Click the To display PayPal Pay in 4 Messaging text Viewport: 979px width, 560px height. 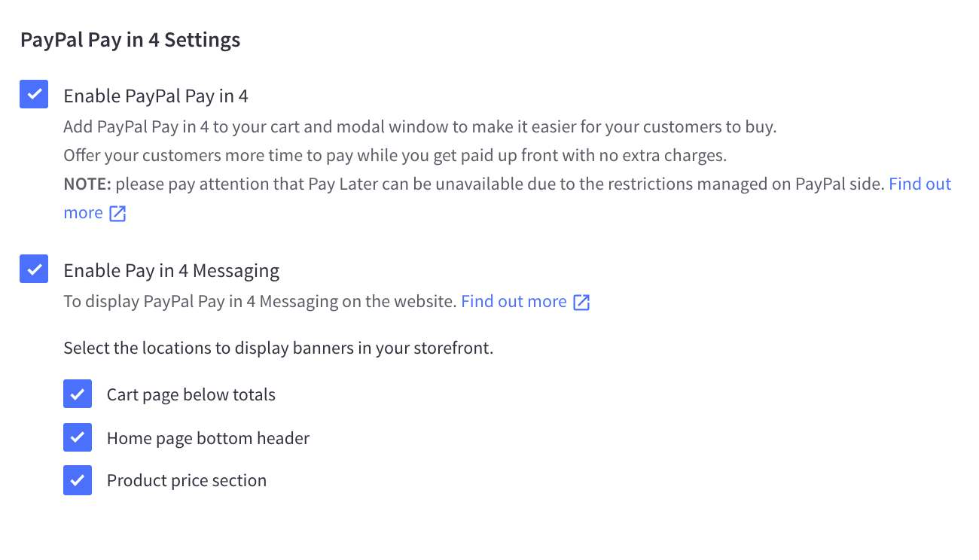[x=260, y=302]
